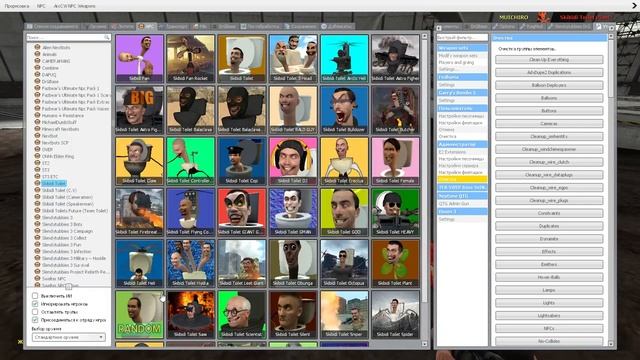The height and width of the screenshot is (360, 640).
Task: Spawn the RANDOM Skibidi Toilet
Action: [139, 315]
